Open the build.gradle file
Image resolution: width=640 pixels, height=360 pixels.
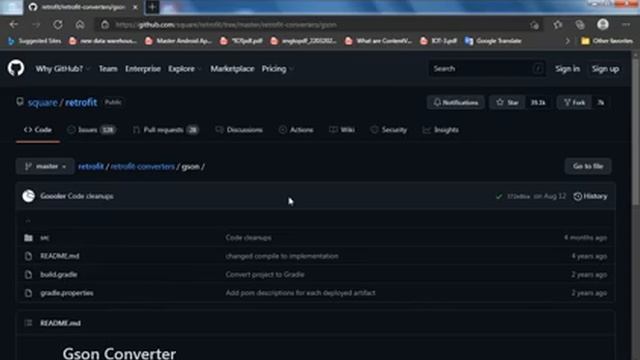coord(58,274)
